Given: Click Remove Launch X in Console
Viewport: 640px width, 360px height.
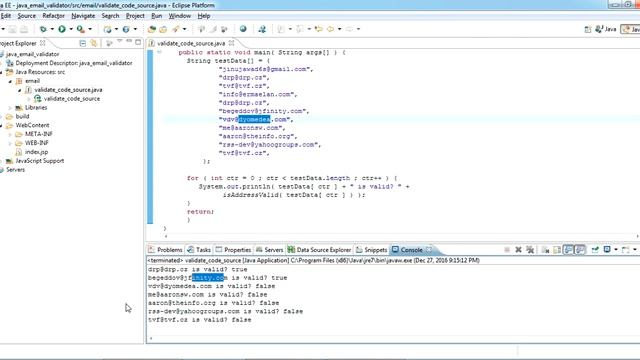Looking at the screenshot, I should click(x=518, y=249).
